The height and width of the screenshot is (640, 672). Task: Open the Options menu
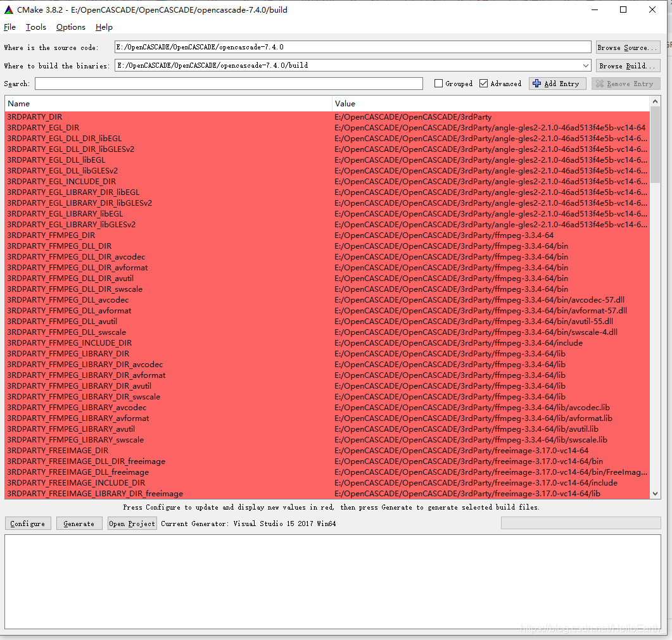coord(71,27)
